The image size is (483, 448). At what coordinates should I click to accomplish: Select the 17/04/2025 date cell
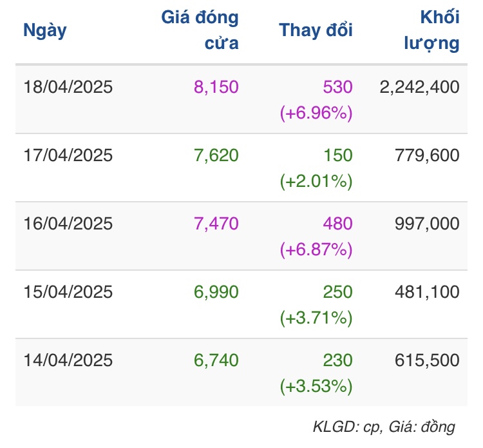coord(68,155)
